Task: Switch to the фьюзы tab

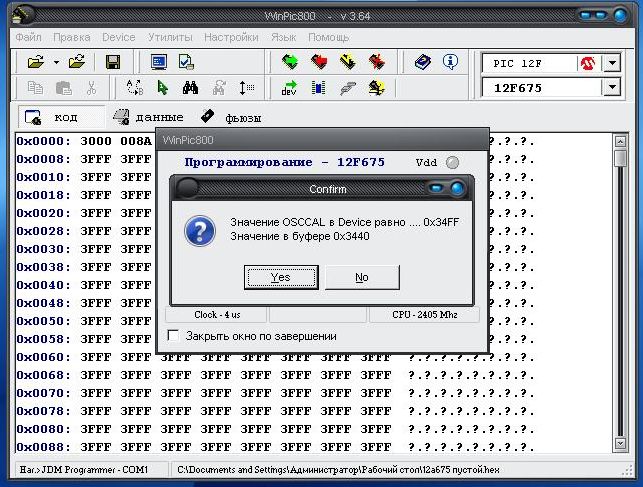Action: [231, 118]
